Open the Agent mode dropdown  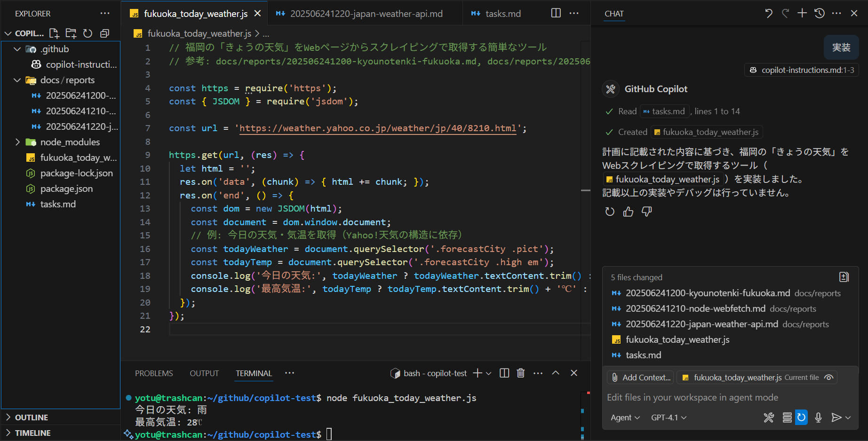[625, 417]
